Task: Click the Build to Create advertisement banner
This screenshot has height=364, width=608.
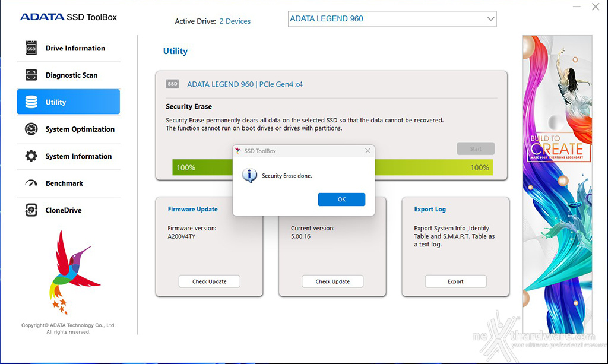Action: tap(557, 184)
